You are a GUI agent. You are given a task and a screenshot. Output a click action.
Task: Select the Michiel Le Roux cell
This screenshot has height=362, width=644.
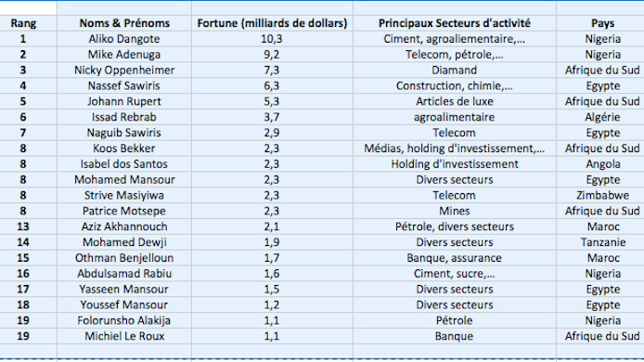click(124, 336)
